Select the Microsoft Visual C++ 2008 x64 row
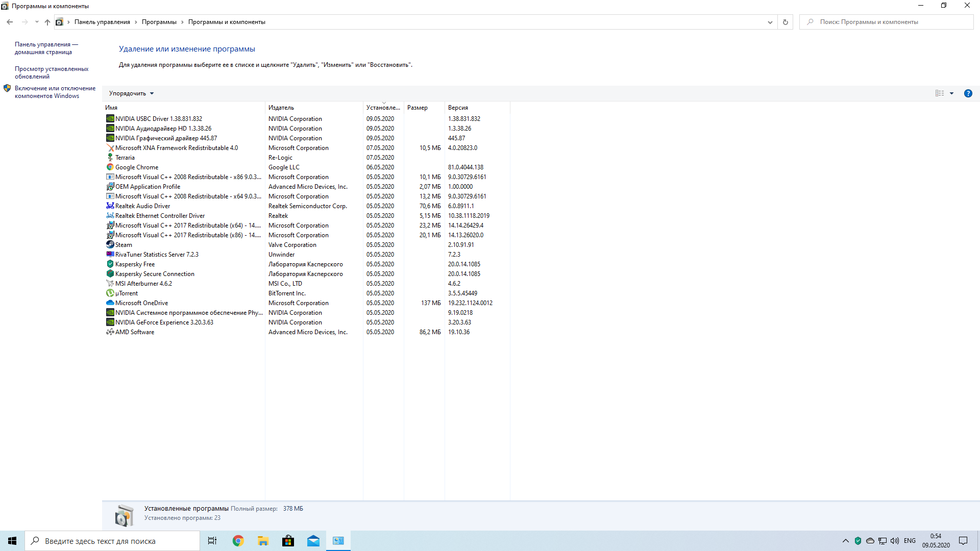The image size is (980, 551). point(306,196)
